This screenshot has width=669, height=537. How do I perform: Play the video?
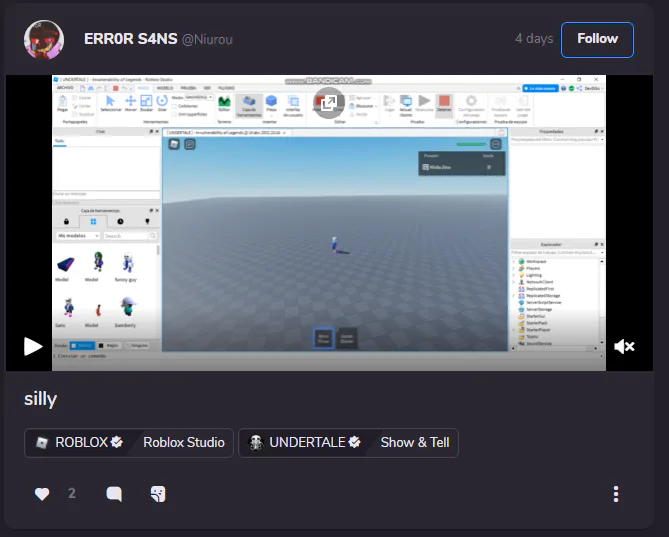pyautogui.click(x=33, y=346)
